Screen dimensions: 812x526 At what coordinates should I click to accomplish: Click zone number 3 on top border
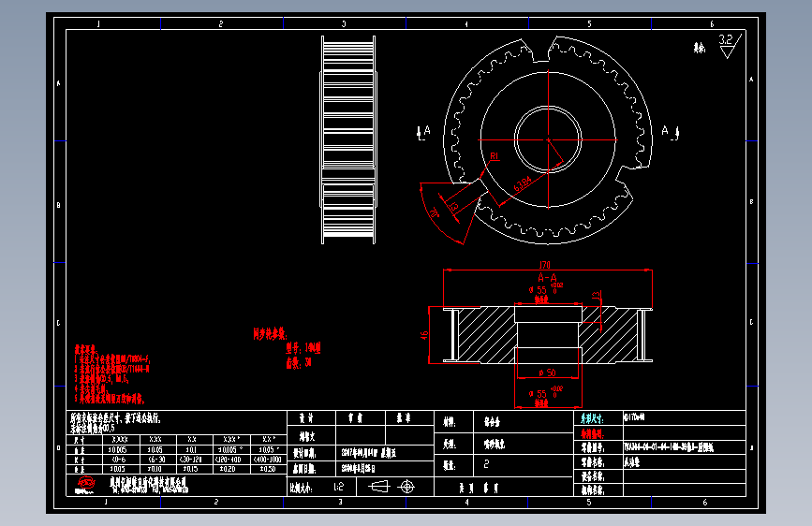[344, 23]
